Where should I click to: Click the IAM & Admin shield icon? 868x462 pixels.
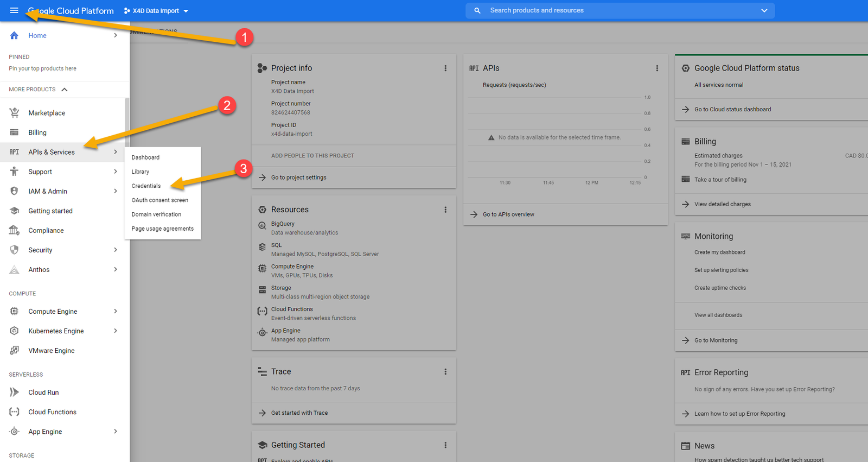(15, 191)
